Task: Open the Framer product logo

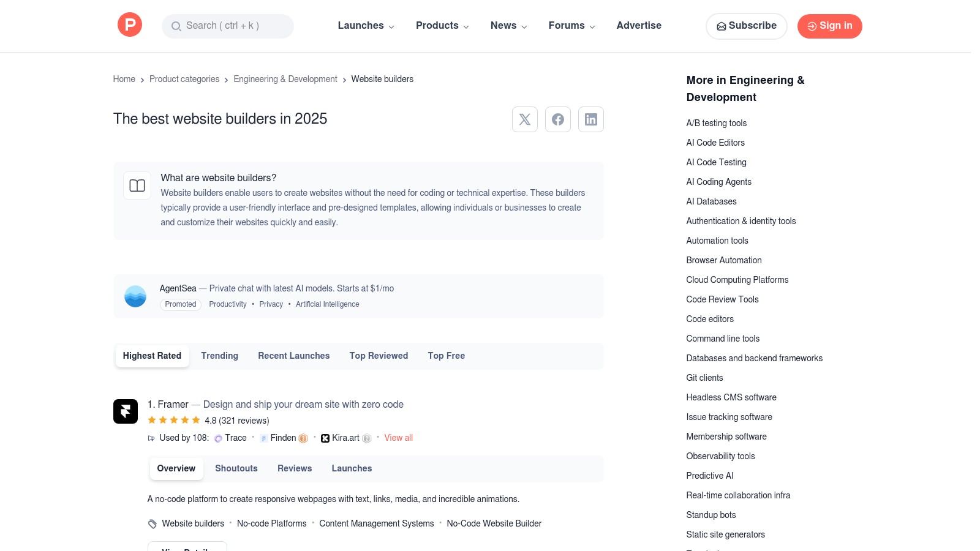Action: 126,411
